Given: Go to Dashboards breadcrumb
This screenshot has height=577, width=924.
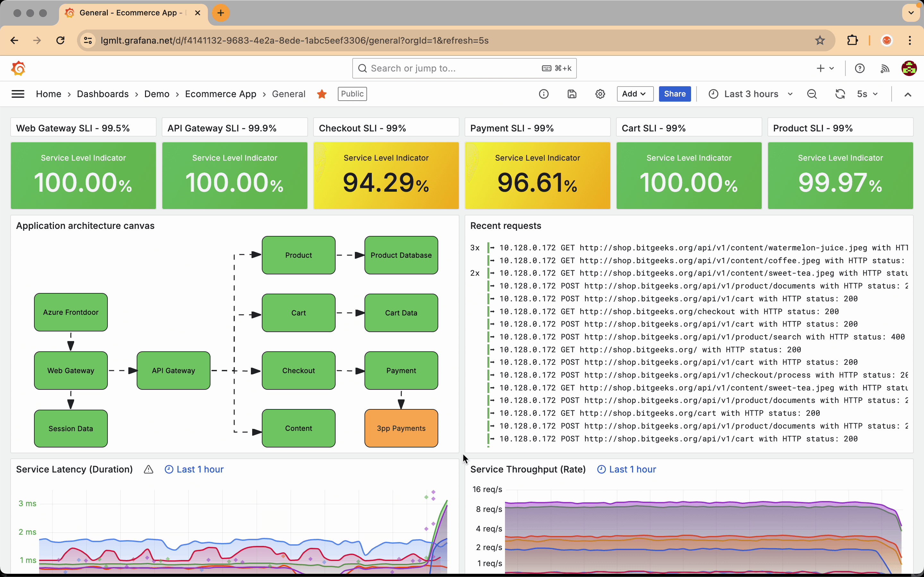Looking at the screenshot, I should [x=102, y=94].
